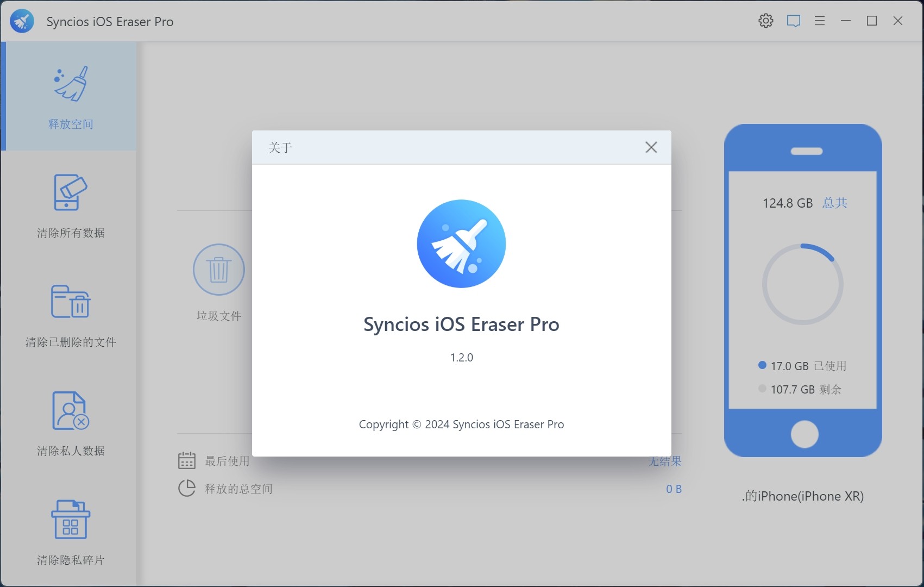Screen dimensions: 924x587
Task: Select 清除已删除的文件 in the sidebar
Action: coord(70,315)
